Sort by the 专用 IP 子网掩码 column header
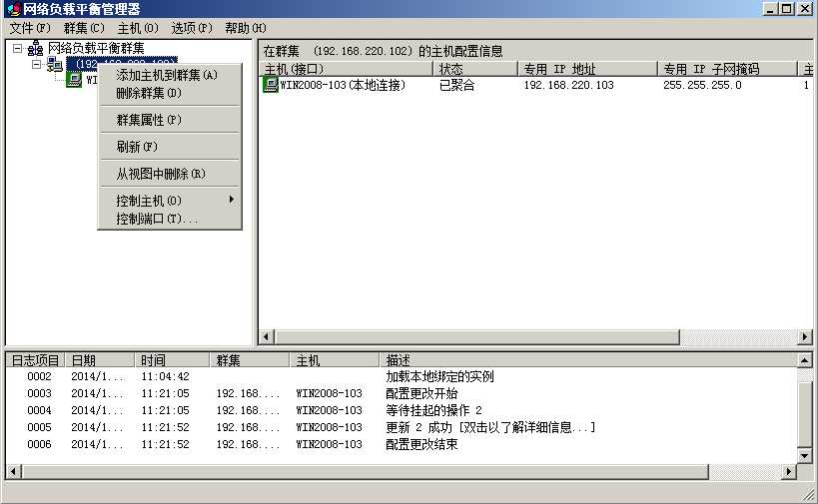 point(727,69)
